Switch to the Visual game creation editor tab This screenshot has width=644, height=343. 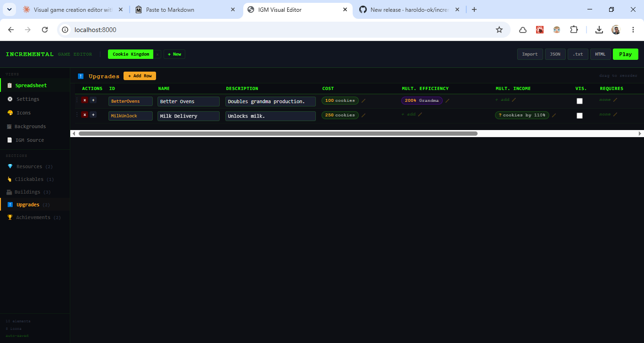click(74, 9)
